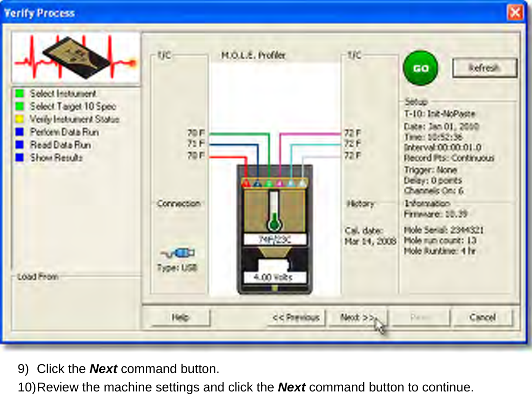Viewport: 532px width, 394px height.
Task: Click blue square beside Show Results
Action: (x=20, y=158)
